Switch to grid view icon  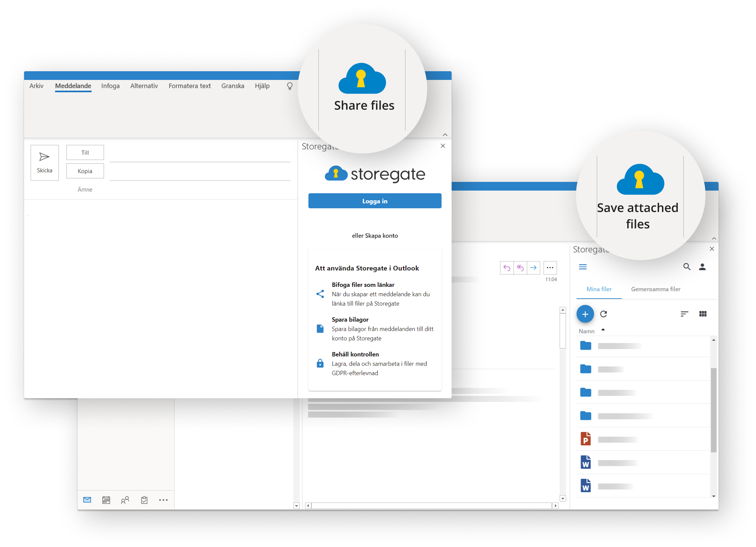[x=703, y=314]
